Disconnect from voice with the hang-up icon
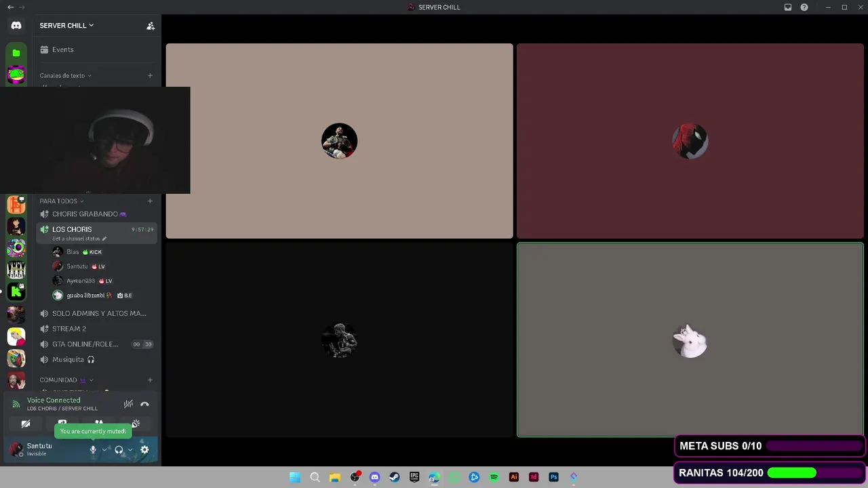Image resolution: width=868 pixels, height=488 pixels. point(144,404)
